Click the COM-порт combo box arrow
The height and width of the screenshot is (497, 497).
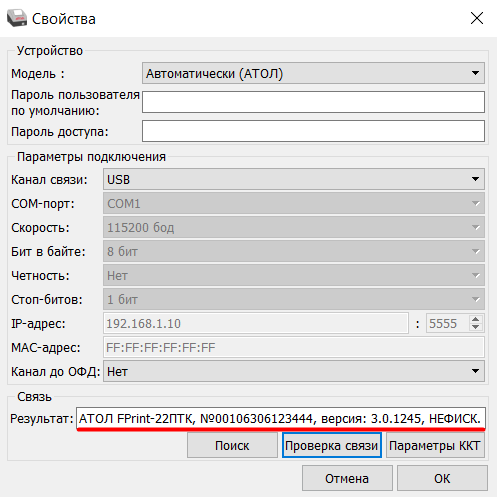pos(475,203)
